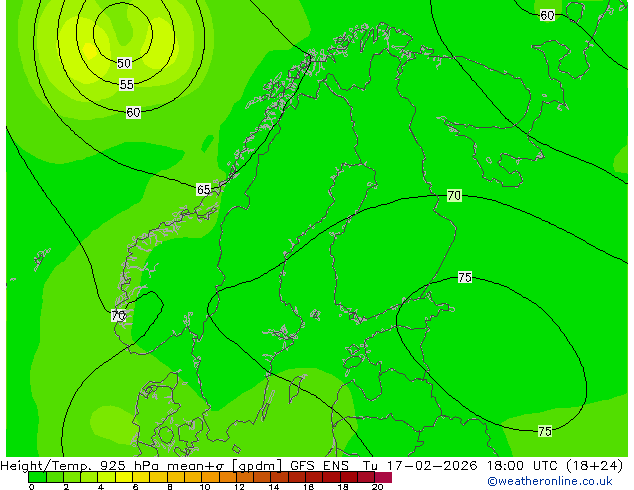The image size is (634, 490).
Task: Click the legend scale value 20
Action: pyautogui.click(x=377, y=487)
